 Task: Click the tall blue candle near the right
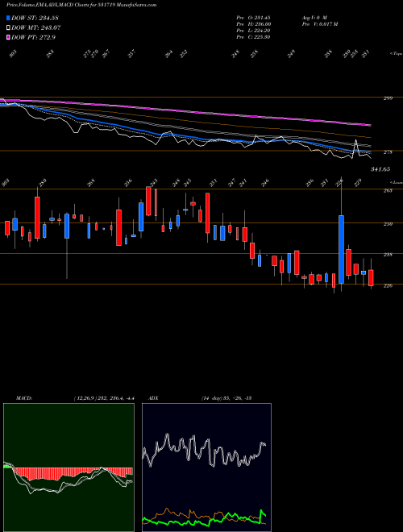click(x=341, y=249)
